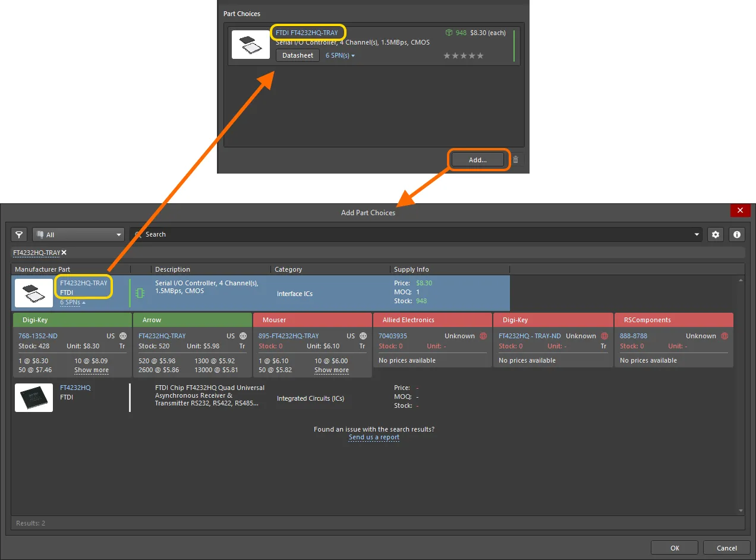Viewport: 756px width, 560px height.
Task: Click Show more on Digi-Key card
Action: point(92,370)
